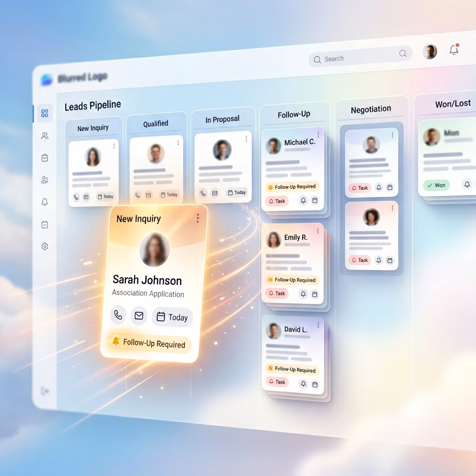Viewport: 476px width, 476px height.
Task: Open three-dot menu on Michael C. card
Action: [318, 134]
